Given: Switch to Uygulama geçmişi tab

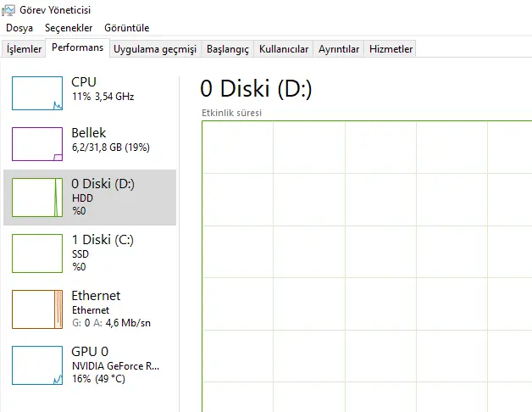Looking at the screenshot, I should click(155, 49).
